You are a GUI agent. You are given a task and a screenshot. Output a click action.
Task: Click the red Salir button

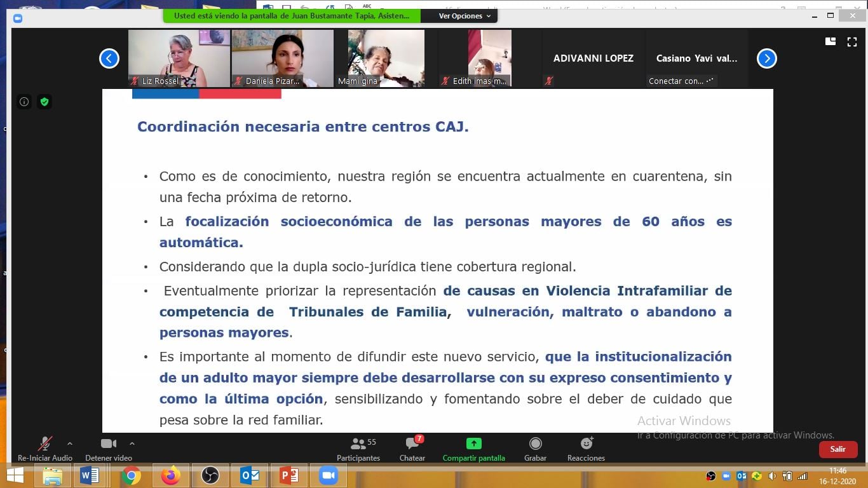tap(838, 449)
